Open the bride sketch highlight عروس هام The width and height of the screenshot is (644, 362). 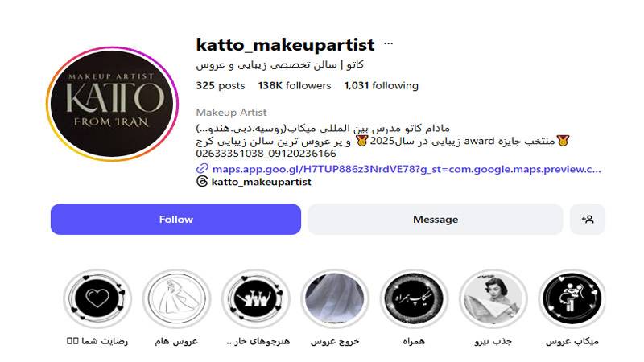(x=176, y=298)
